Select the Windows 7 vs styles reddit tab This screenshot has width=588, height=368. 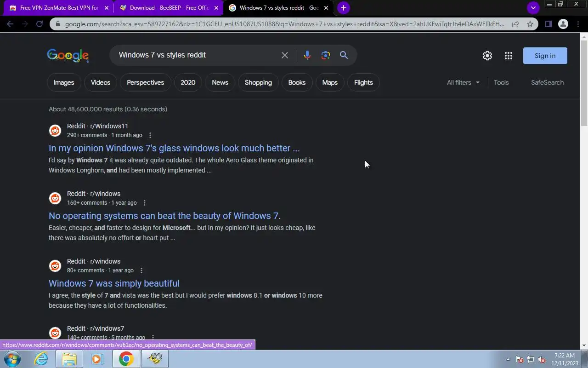pyautogui.click(x=279, y=8)
